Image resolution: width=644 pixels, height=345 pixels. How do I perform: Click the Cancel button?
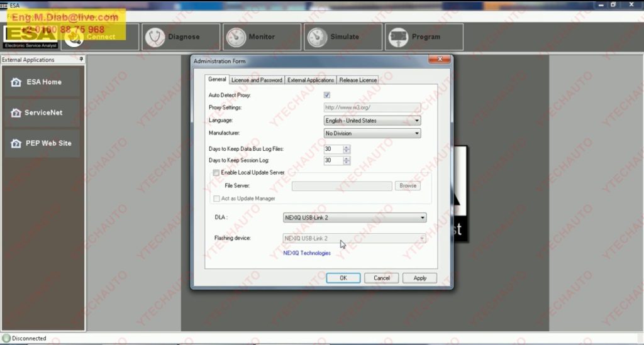[382, 278]
